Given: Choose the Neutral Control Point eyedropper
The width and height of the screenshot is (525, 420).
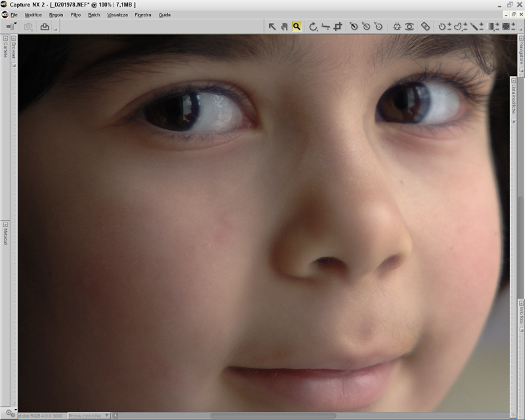Looking at the screenshot, I should click(x=366, y=26).
